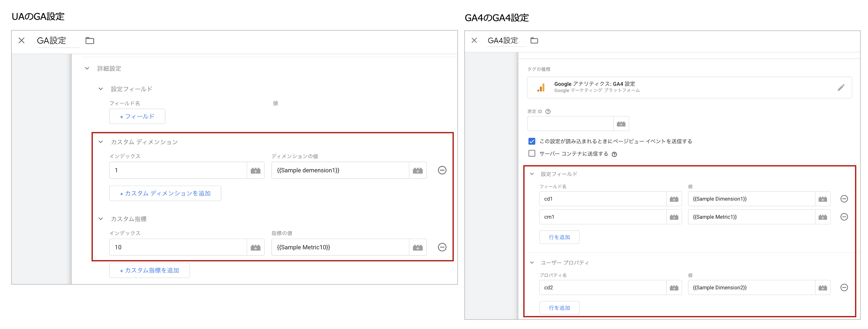Click the + フィールド button
The height and width of the screenshot is (329, 868).
pos(137,116)
